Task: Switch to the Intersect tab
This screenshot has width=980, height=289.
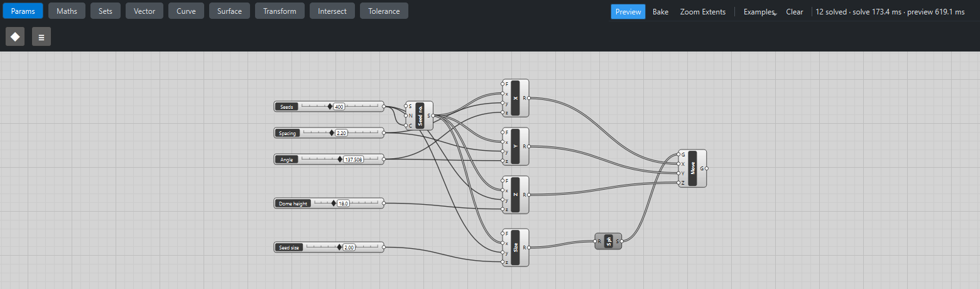Action: (332, 11)
